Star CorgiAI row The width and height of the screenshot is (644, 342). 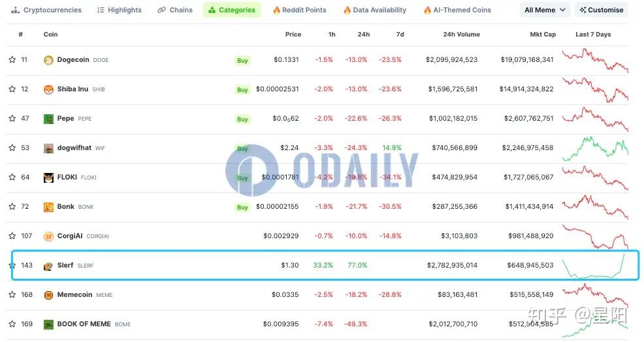click(12, 236)
